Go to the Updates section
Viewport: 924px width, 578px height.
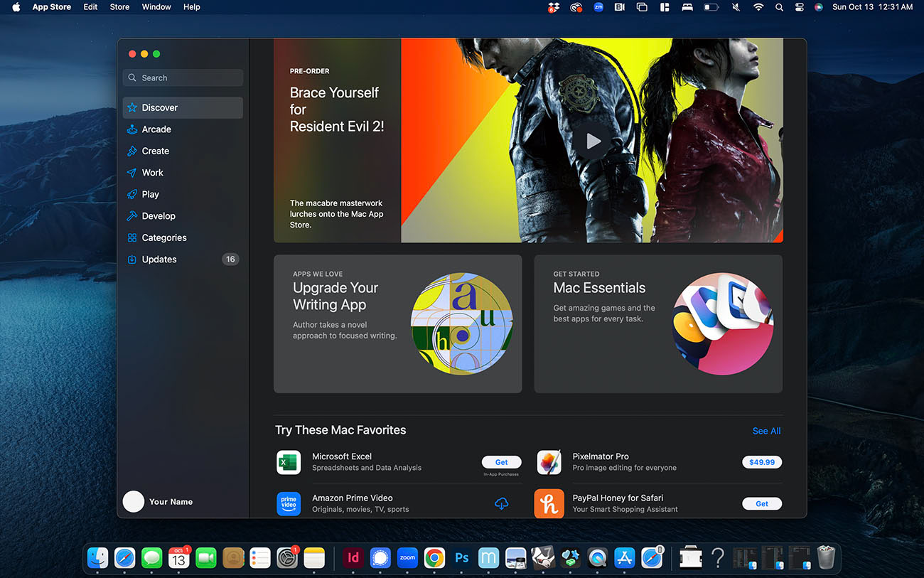pos(159,259)
